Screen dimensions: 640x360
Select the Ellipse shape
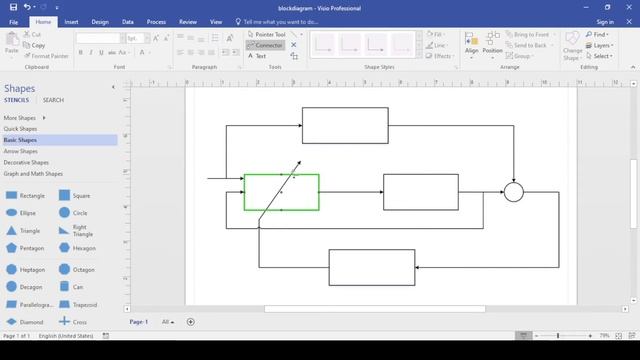click(21, 213)
